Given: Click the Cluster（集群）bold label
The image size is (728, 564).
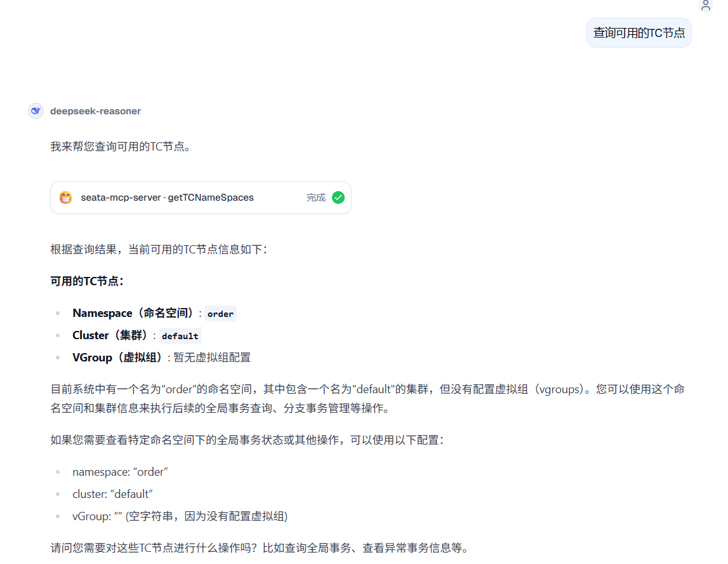Looking at the screenshot, I should [112, 335].
